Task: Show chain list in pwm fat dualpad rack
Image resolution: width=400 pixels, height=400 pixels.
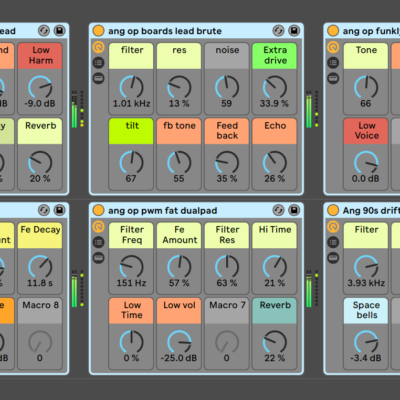Action: [x=98, y=242]
